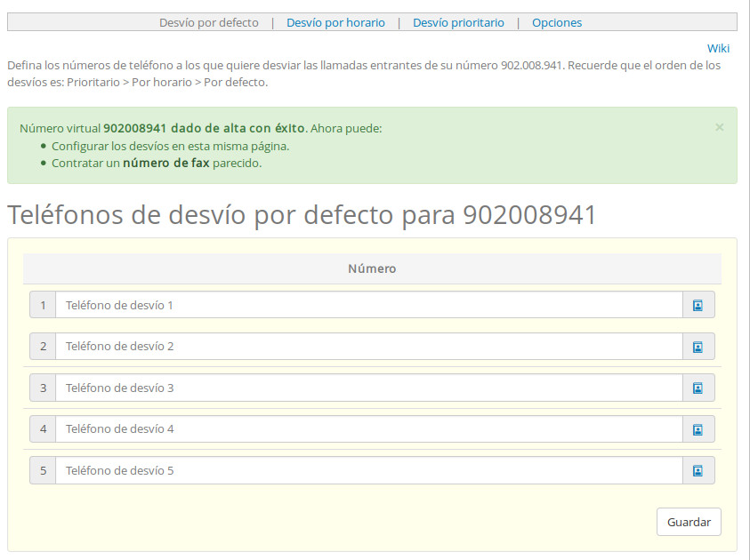Switch to the Desvío prioritario tab

(458, 23)
